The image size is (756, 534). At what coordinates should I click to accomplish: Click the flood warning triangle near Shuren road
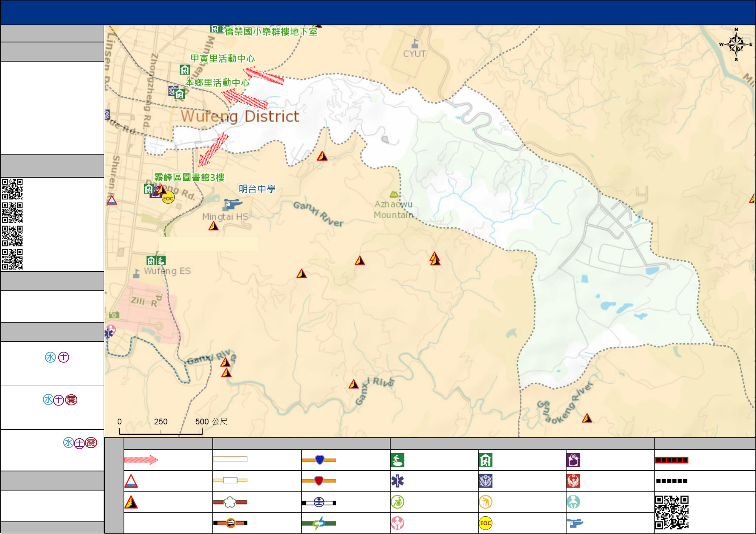coord(112,200)
